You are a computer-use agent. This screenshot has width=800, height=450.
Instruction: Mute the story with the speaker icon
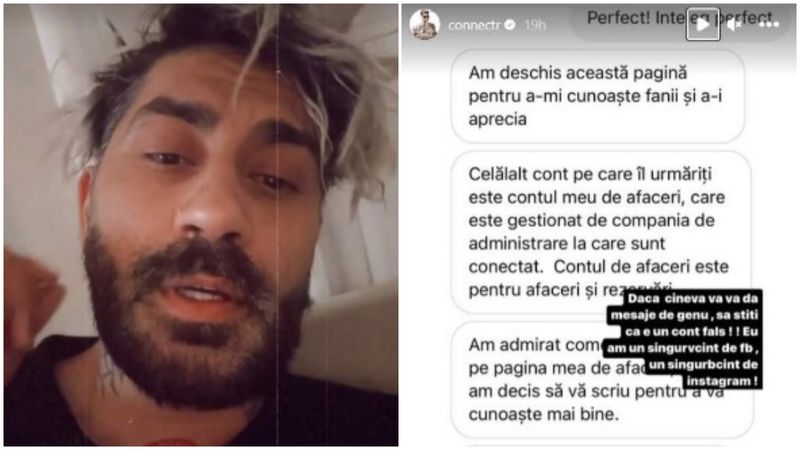(x=734, y=24)
